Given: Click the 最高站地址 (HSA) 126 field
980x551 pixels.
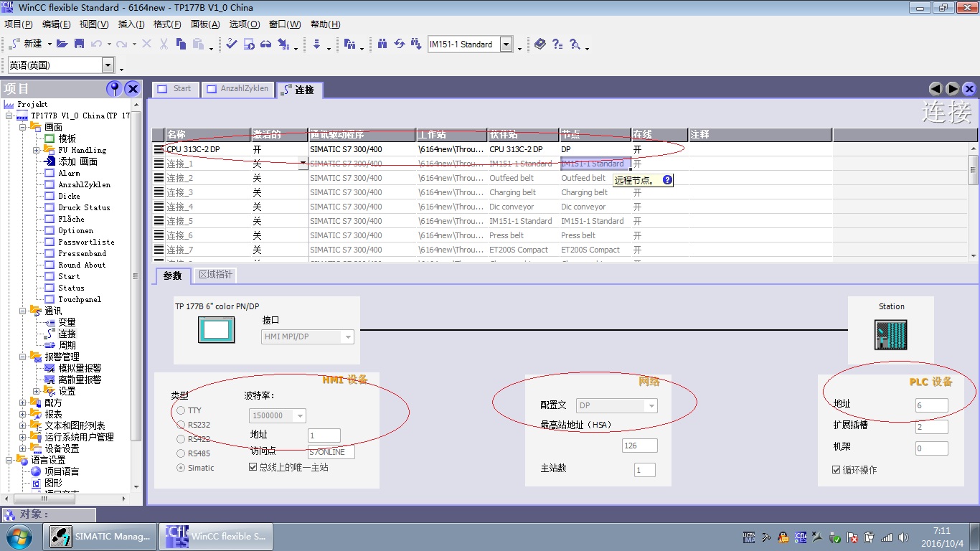Looking at the screenshot, I should click(640, 446).
